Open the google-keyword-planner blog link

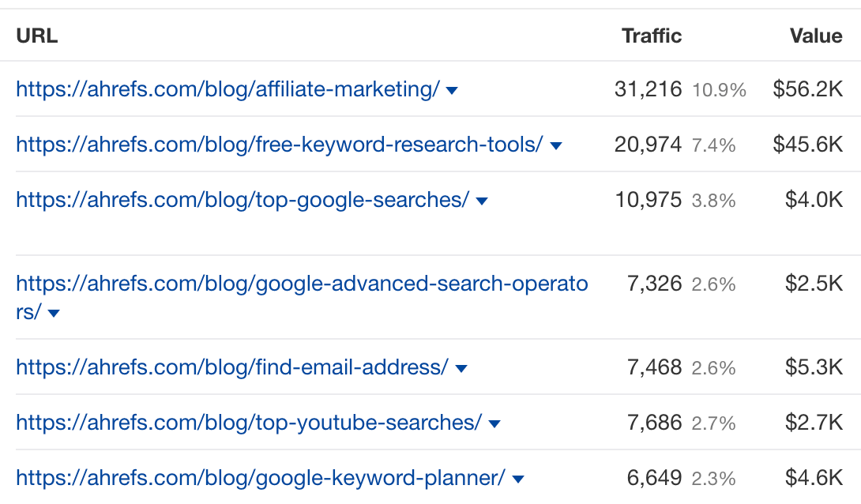click(x=261, y=478)
